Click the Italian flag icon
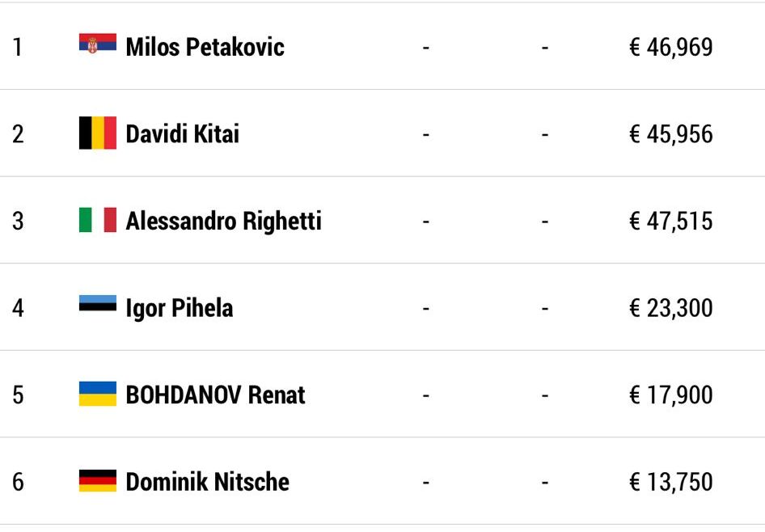The image size is (765, 532). coord(98,220)
